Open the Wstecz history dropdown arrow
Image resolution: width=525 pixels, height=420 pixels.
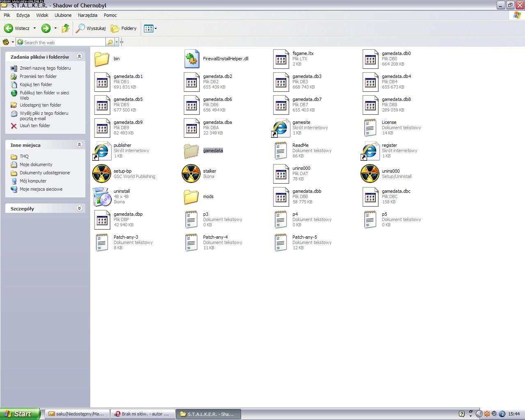point(34,28)
